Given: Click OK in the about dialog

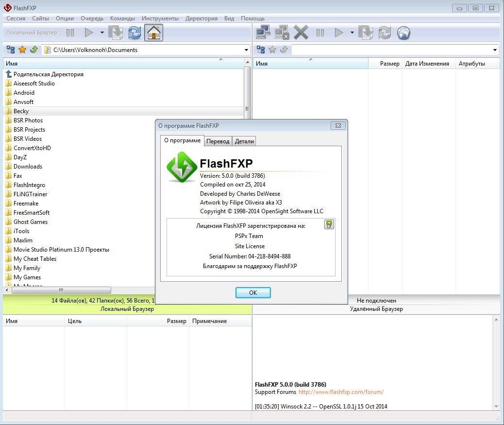Looking at the screenshot, I should [253, 292].
